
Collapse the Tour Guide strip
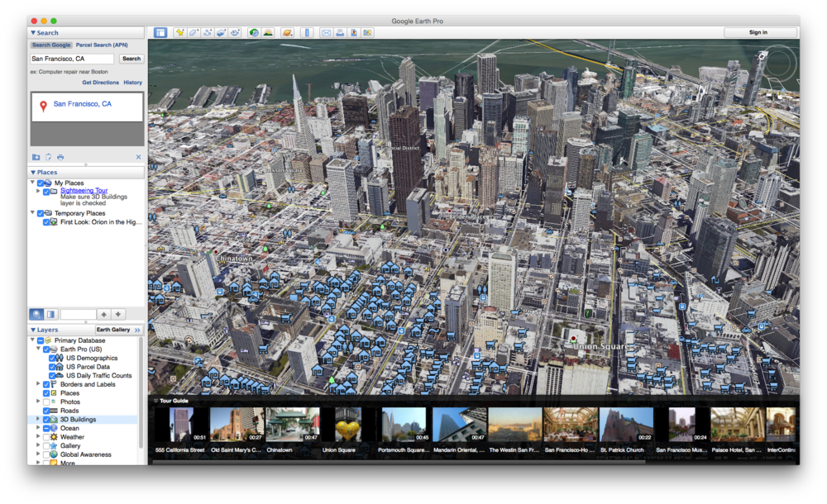[156, 401]
